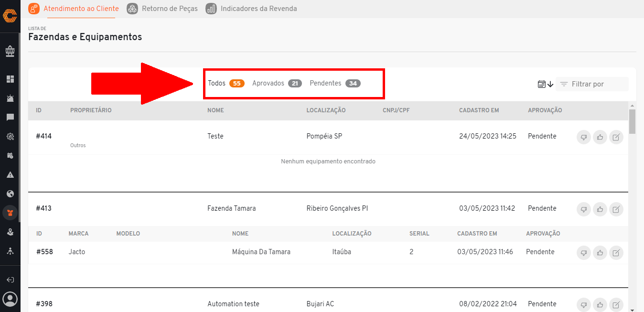Click location Bujari AC
Viewport: 644px width, 312px height.
(x=320, y=304)
